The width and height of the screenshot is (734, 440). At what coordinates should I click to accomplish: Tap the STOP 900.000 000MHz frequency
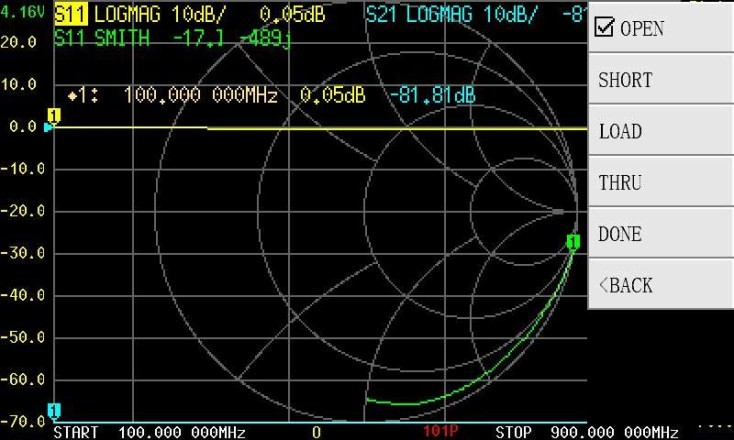tap(587, 432)
